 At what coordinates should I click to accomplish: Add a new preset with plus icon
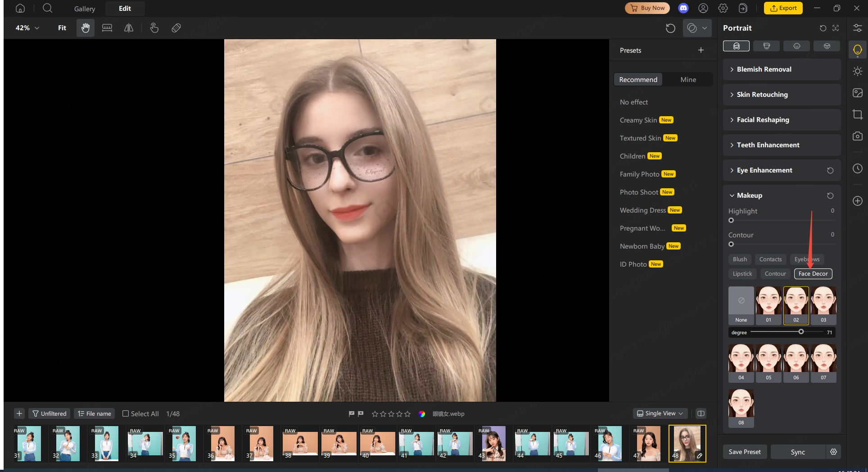pos(701,50)
